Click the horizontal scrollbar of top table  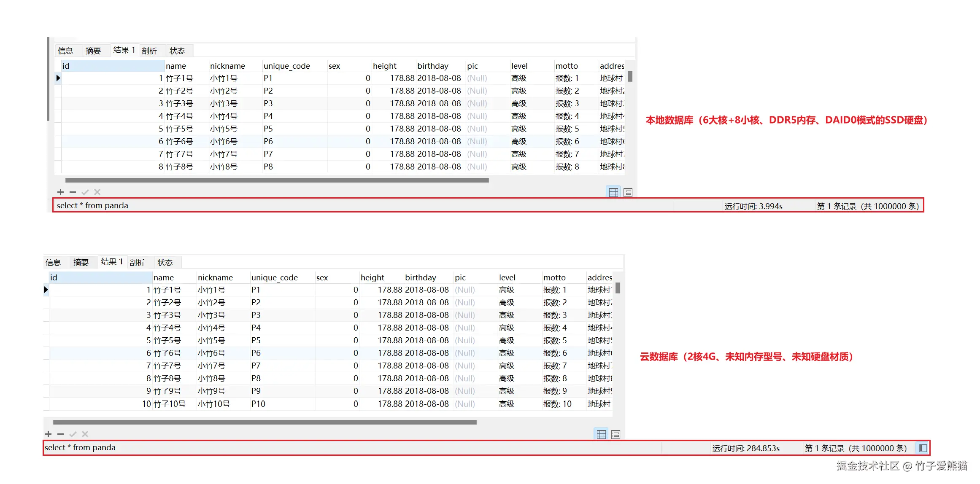pyautogui.click(x=277, y=180)
